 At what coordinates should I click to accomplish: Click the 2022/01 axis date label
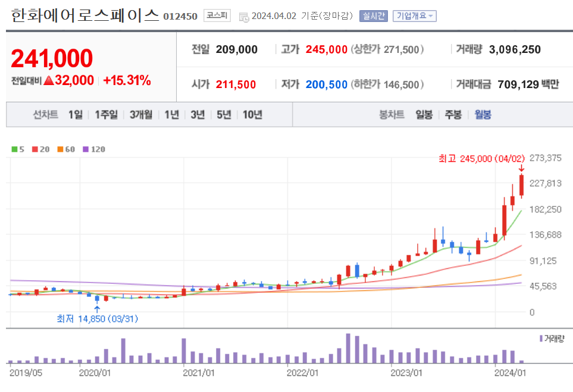point(302,373)
